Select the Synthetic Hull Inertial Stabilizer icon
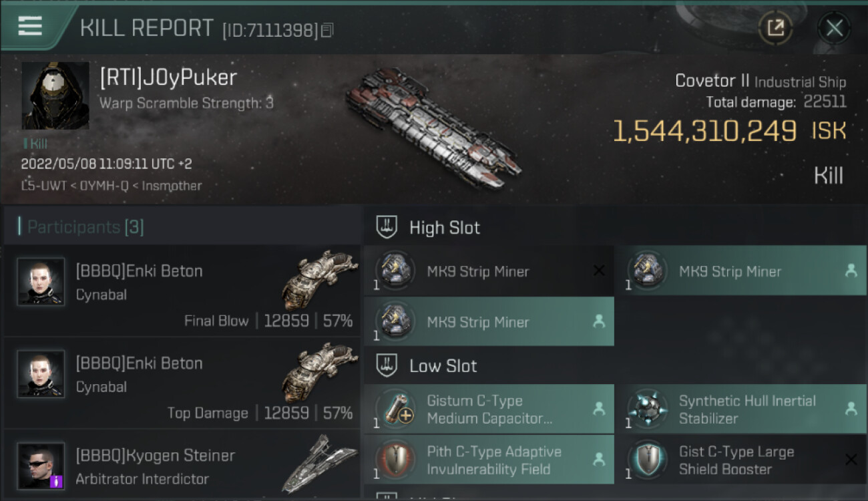This screenshot has width=868, height=501. point(648,409)
